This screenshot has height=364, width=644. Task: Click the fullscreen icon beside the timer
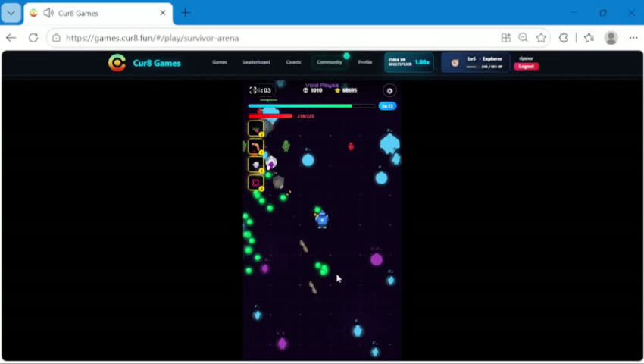click(253, 90)
